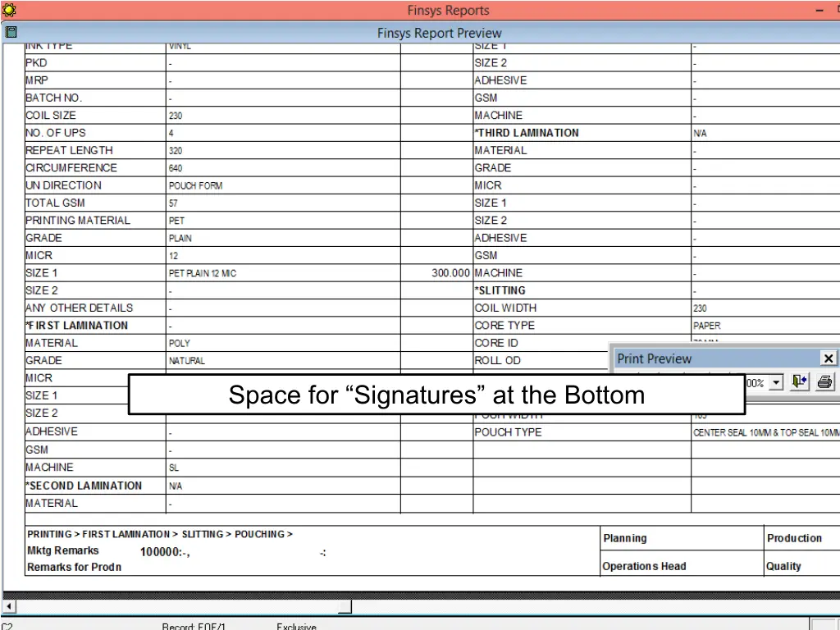The image size is (840, 630).
Task: Click the Finsys Report Preview window icon
Action: pos(11,32)
